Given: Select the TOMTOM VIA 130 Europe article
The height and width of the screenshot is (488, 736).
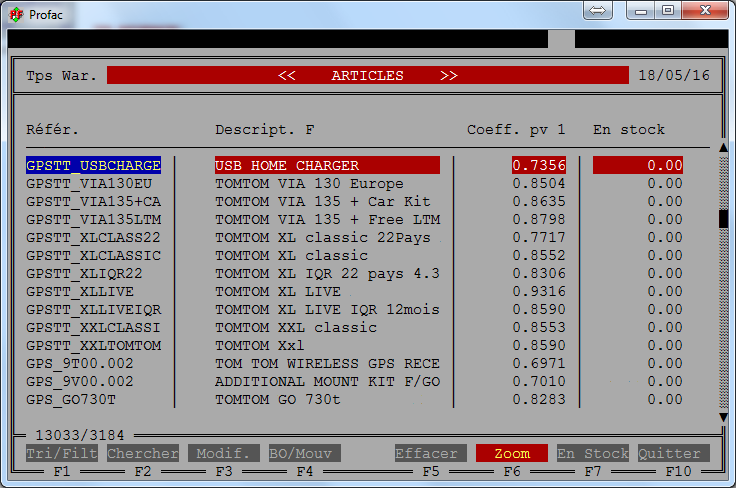Looking at the screenshot, I should point(309,183).
